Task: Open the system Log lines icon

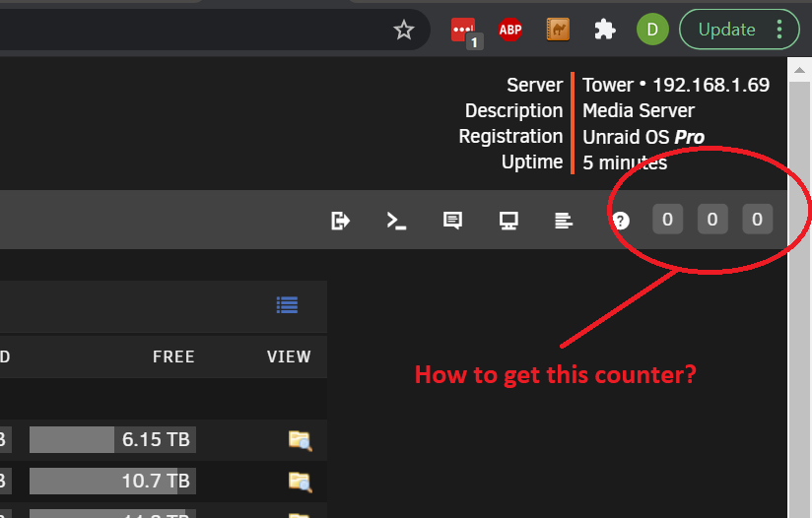Action: click(564, 221)
